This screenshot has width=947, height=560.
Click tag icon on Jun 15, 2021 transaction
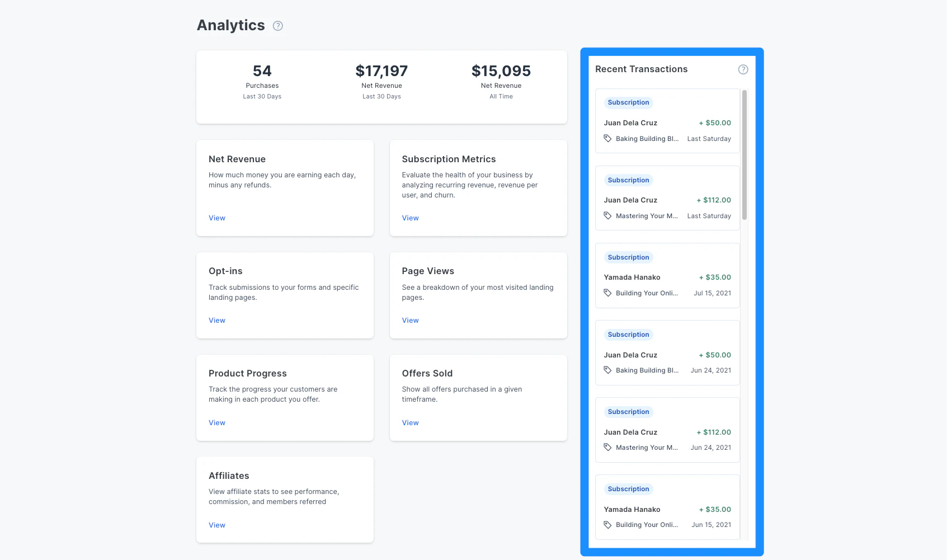point(607,525)
